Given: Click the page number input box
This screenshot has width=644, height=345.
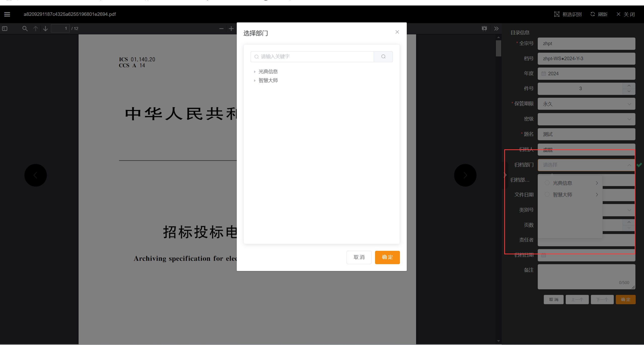Looking at the screenshot, I should (x=60, y=28).
